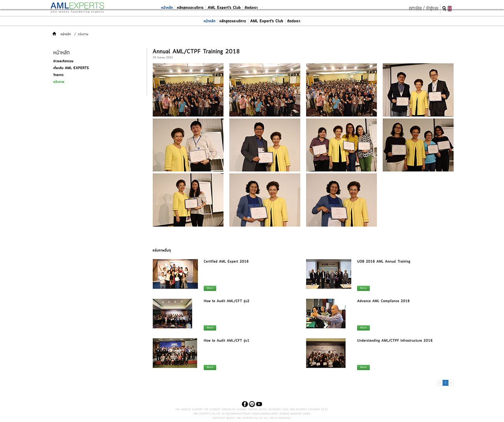Click More under Certified AML Expert 2018

coord(210,288)
